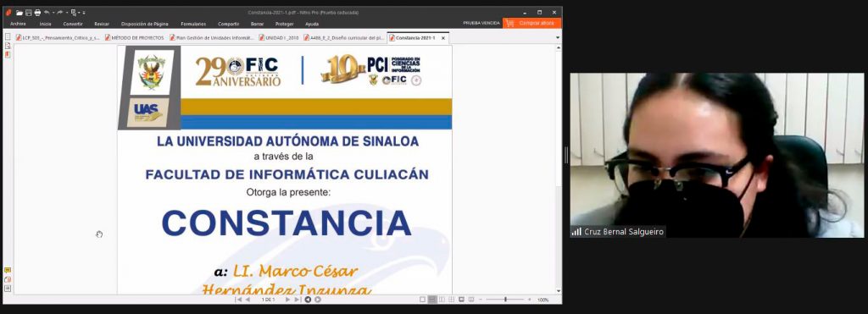Open the Bookmarks panel icon in left sidebar

[8, 46]
